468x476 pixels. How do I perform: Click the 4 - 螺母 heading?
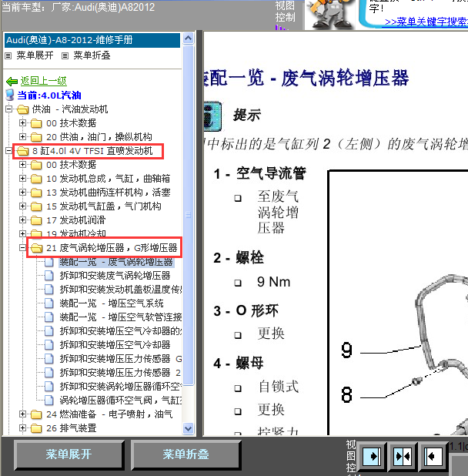(x=239, y=363)
